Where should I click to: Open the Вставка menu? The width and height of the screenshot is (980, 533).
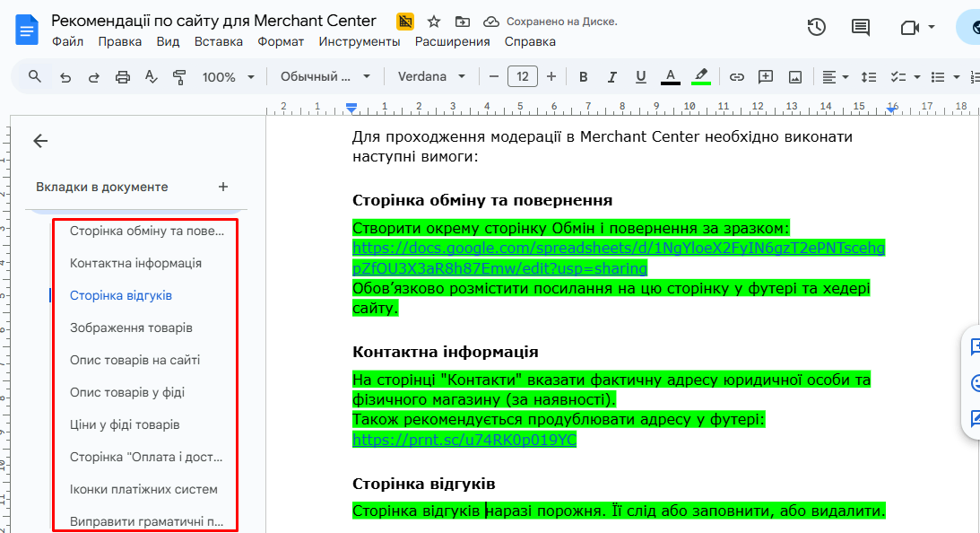coord(218,41)
